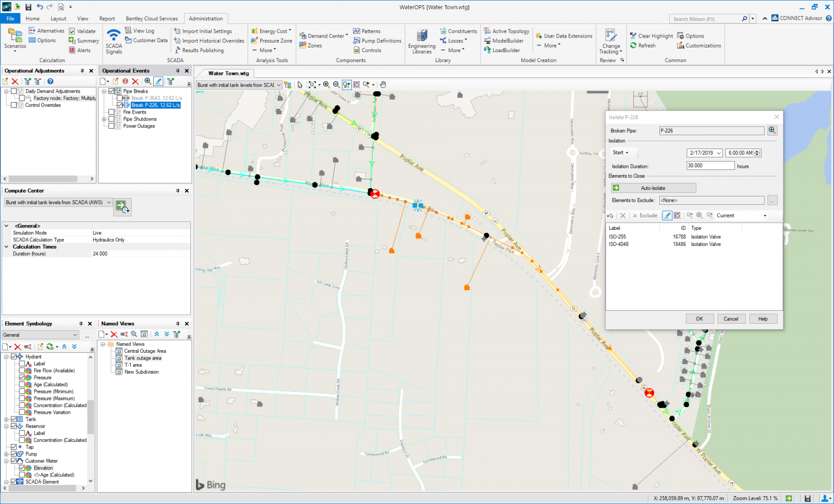The width and height of the screenshot is (834, 504).
Task: Open the isolation date dropdown
Action: [719, 153]
